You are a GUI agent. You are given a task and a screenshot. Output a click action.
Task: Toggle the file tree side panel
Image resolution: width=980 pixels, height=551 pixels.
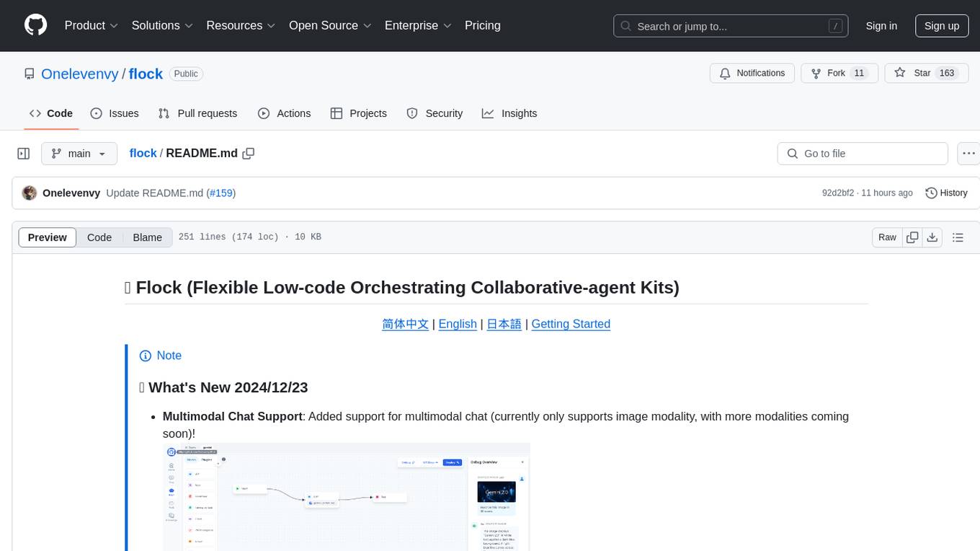[24, 154]
